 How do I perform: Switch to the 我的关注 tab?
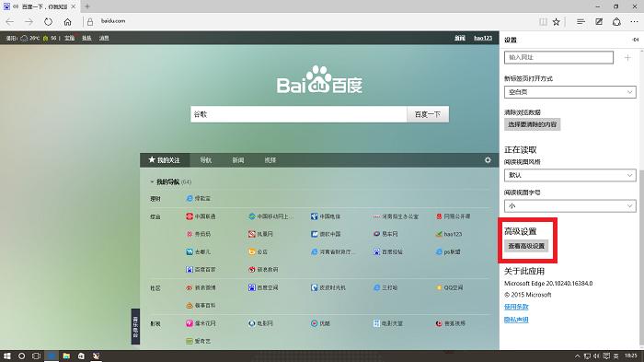click(165, 160)
